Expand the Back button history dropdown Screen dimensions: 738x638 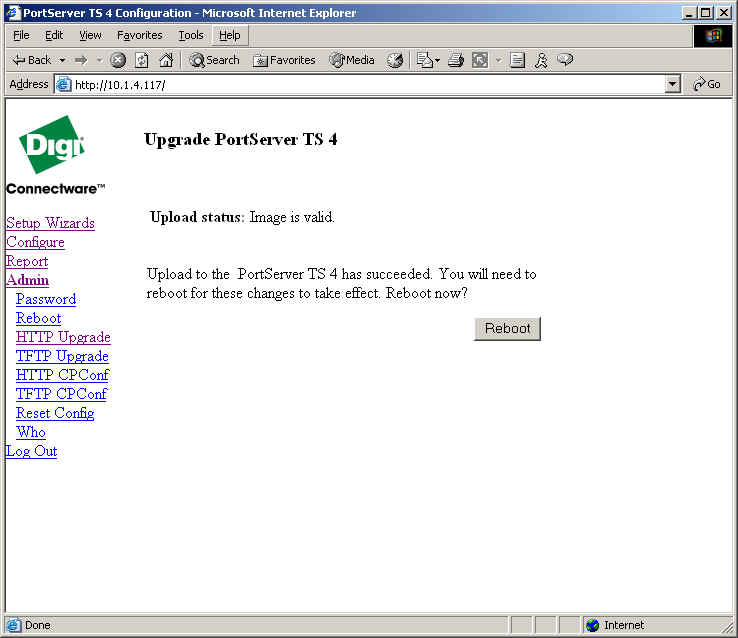[x=62, y=60]
